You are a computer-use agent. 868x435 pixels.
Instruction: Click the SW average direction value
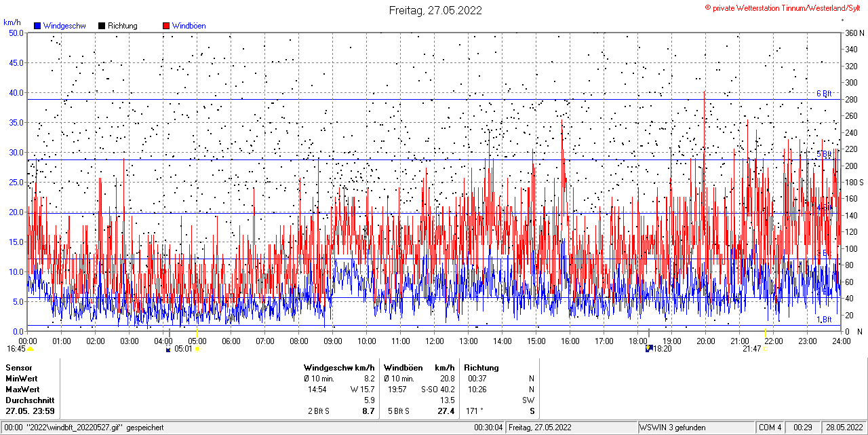(528, 400)
